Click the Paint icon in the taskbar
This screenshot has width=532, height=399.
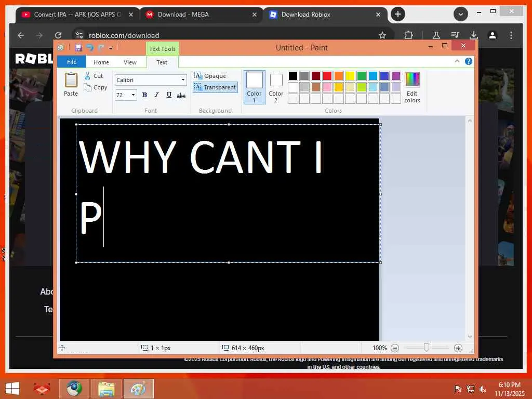pos(138,389)
